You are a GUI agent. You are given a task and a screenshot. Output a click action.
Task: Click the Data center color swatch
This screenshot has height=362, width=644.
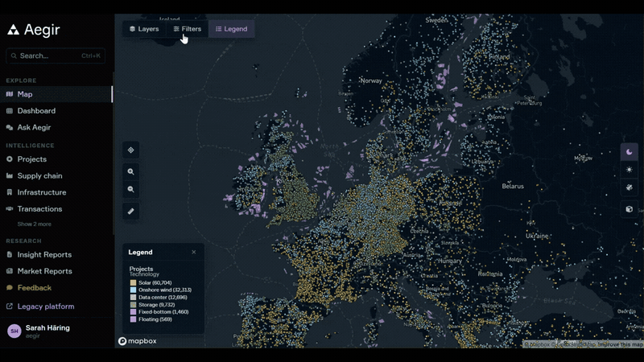pyautogui.click(x=133, y=297)
